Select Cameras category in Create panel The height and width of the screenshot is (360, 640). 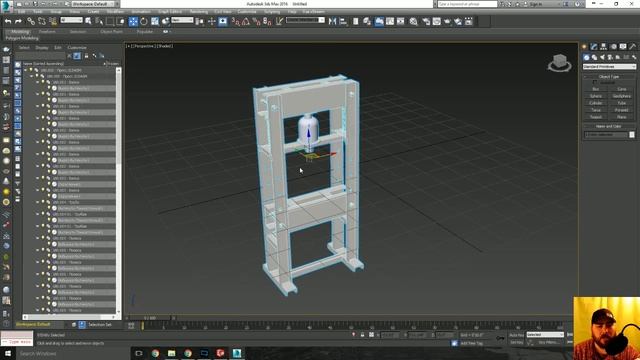[610, 57]
